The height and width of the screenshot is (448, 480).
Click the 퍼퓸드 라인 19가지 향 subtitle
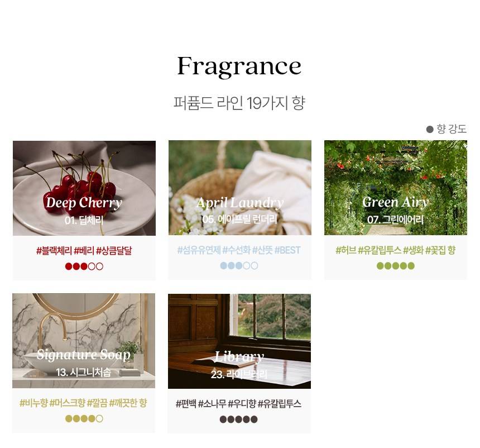point(239,103)
